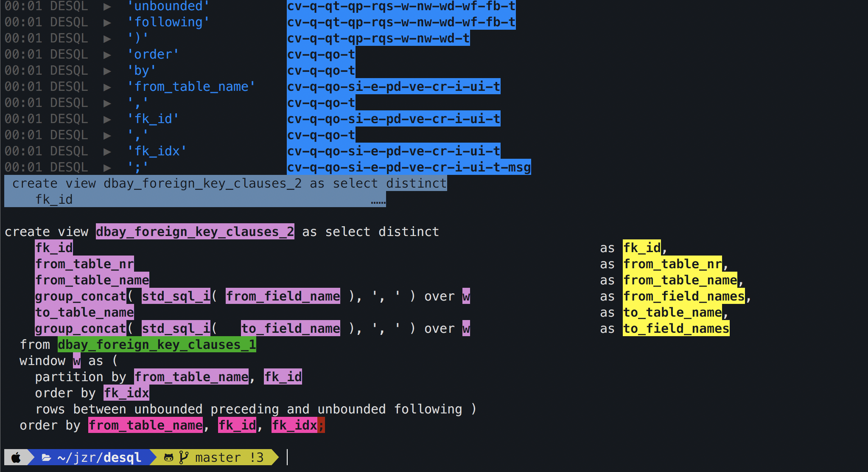Click the pink fk_idx after 'order by' in window
This screenshot has height=472, width=868.
click(126, 393)
